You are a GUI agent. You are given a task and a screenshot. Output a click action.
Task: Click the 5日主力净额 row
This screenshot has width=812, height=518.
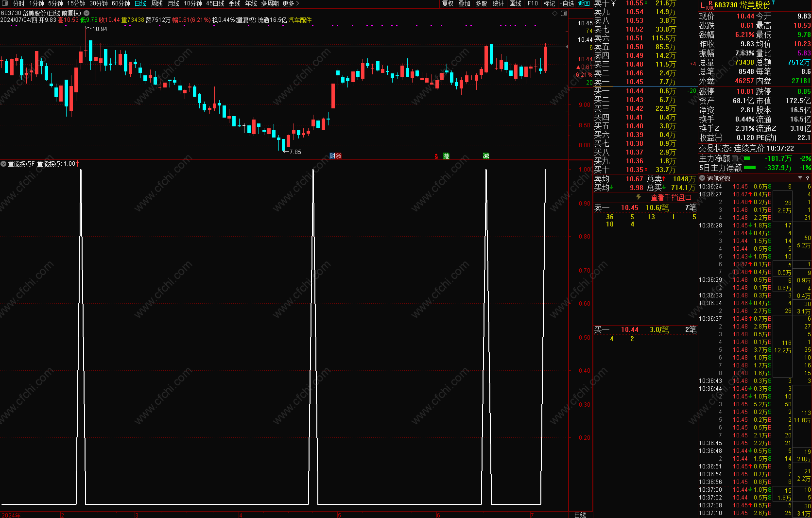pos(755,168)
